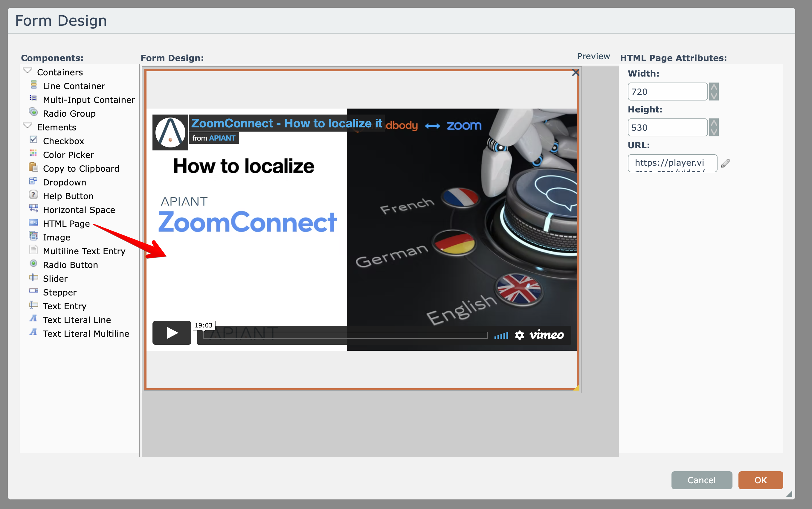The image size is (812, 509).
Task: Select the Checkbox component
Action: 63,141
